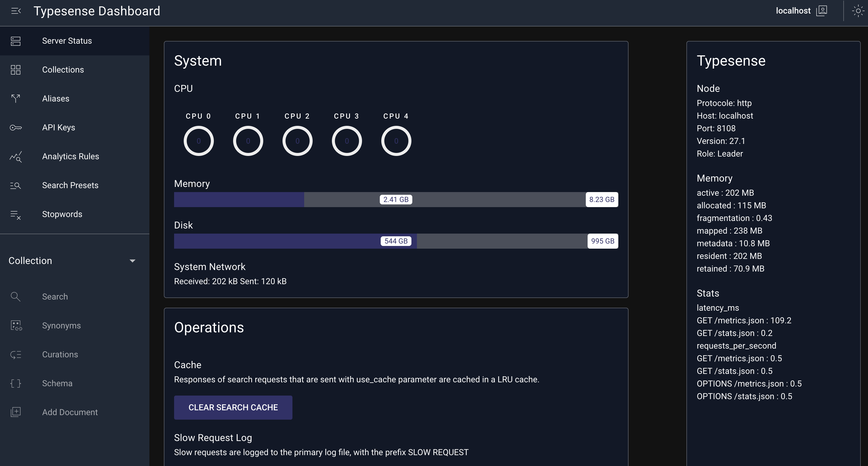The height and width of the screenshot is (466, 868).
Task: Click the CPU 0 usage gauge
Action: (x=198, y=141)
